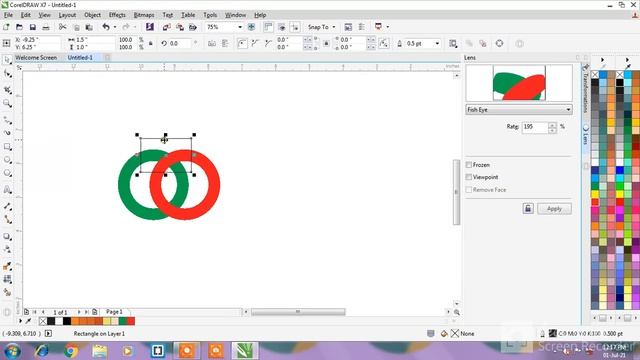Click the Import icon in toolbar
The height and width of the screenshot is (360, 640).
click(x=167, y=27)
